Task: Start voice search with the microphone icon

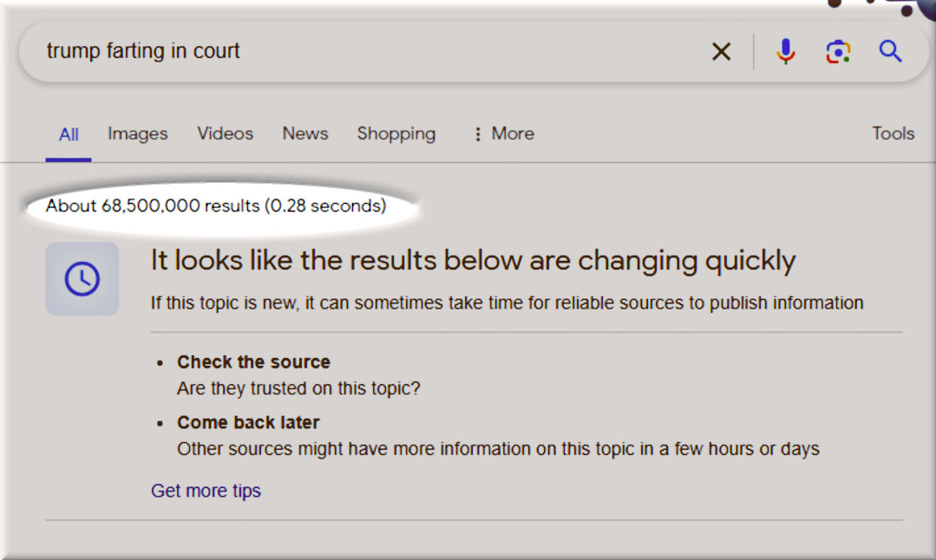Action: click(786, 52)
